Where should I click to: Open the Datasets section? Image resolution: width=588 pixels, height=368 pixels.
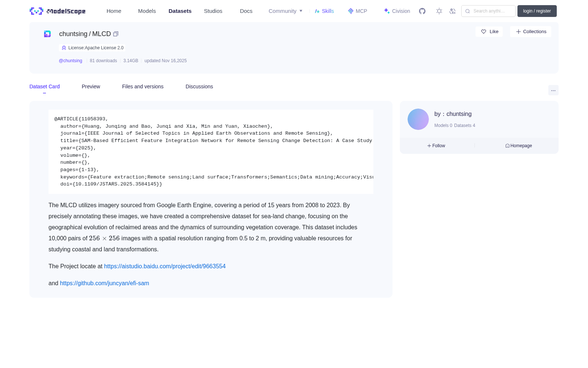tap(180, 11)
